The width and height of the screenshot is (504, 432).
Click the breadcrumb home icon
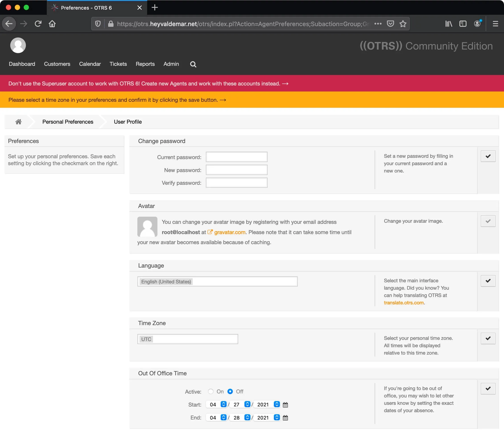tap(19, 122)
